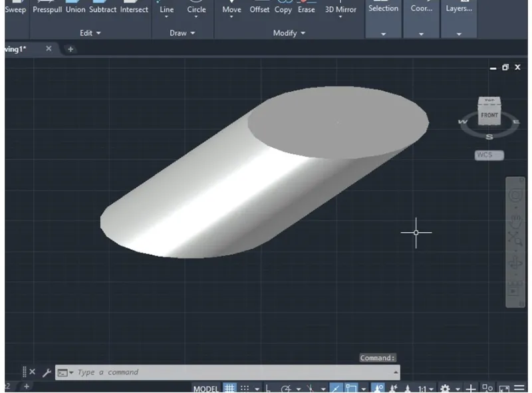Select the Erase tool
Viewport: 532px width, 393px height.
point(306,9)
